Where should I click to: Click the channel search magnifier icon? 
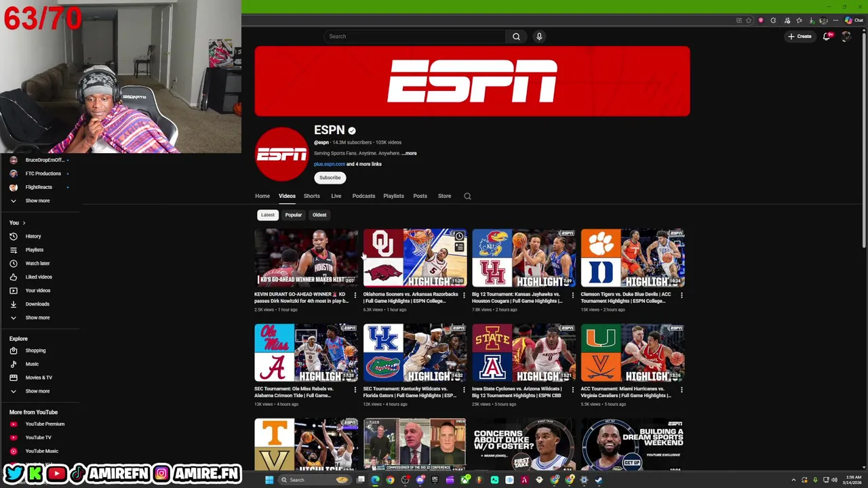pos(467,196)
